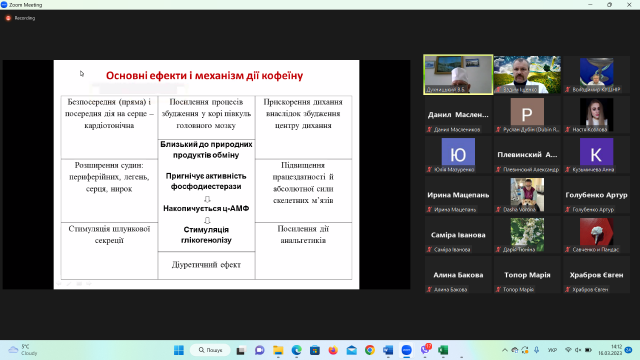This screenshot has height=360, width=640.
Task: Switch to Microsoft Word on taskbar
Action: [x=388, y=350]
